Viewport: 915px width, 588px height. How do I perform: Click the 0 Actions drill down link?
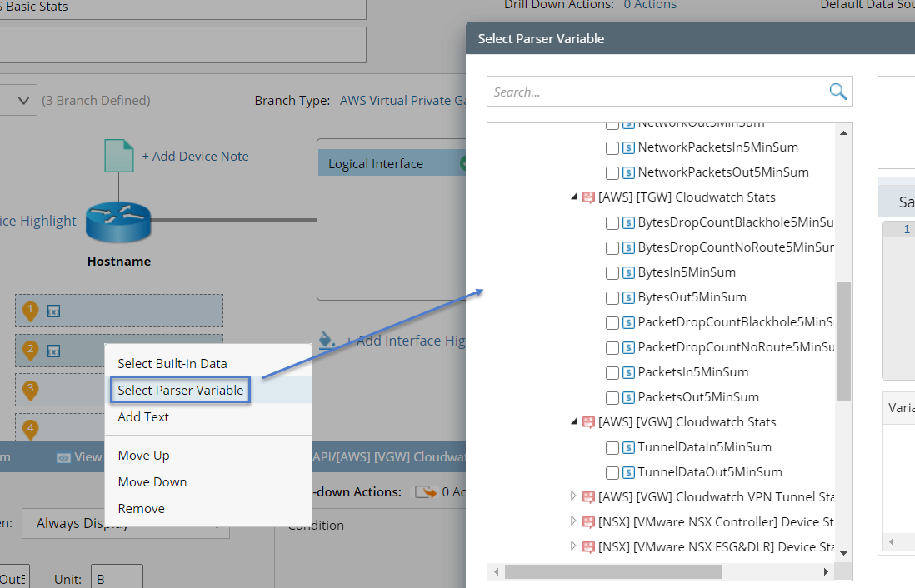(x=650, y=5)
